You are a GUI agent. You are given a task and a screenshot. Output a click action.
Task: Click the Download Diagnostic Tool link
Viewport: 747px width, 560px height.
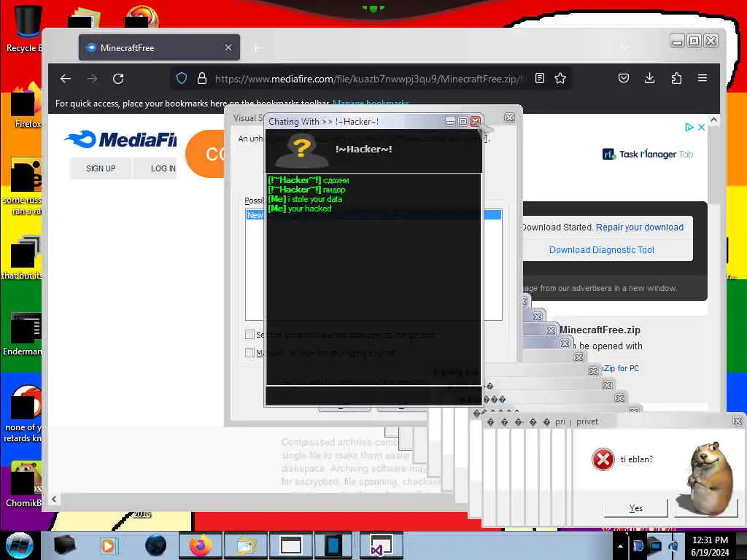click(601, 250)
